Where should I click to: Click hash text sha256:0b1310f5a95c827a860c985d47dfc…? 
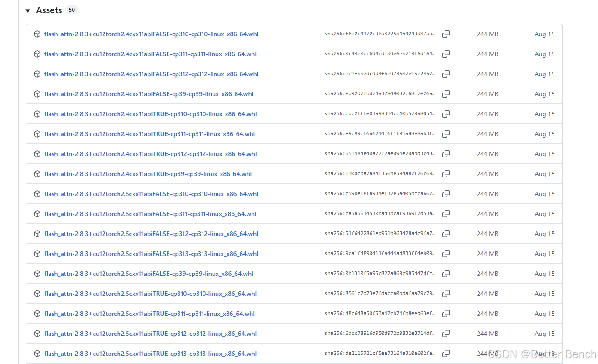(x=380, y=274)
